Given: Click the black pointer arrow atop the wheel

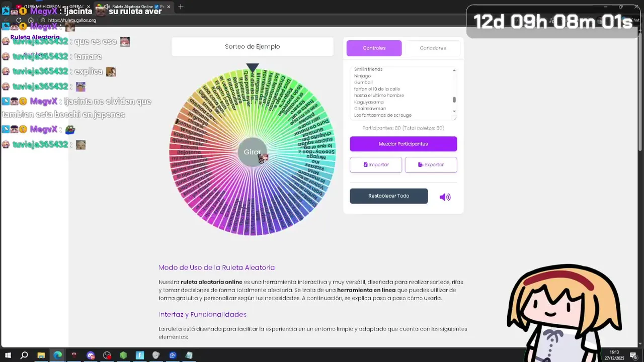Looking at the screenshot, I should coord(253,68).
